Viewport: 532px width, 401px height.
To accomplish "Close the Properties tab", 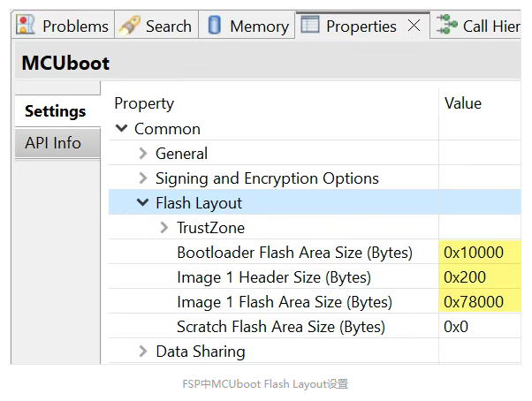I will [414, 25].
